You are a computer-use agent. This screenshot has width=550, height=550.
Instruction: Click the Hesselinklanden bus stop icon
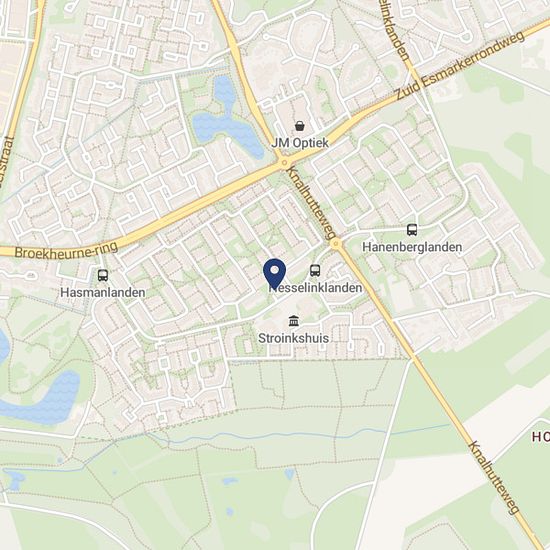315,270
